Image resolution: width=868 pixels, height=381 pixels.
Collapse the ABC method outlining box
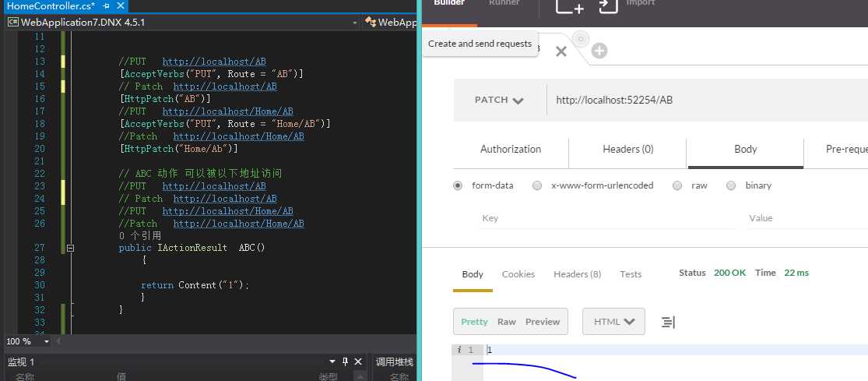pyautogui.click(x=70, y=248)
